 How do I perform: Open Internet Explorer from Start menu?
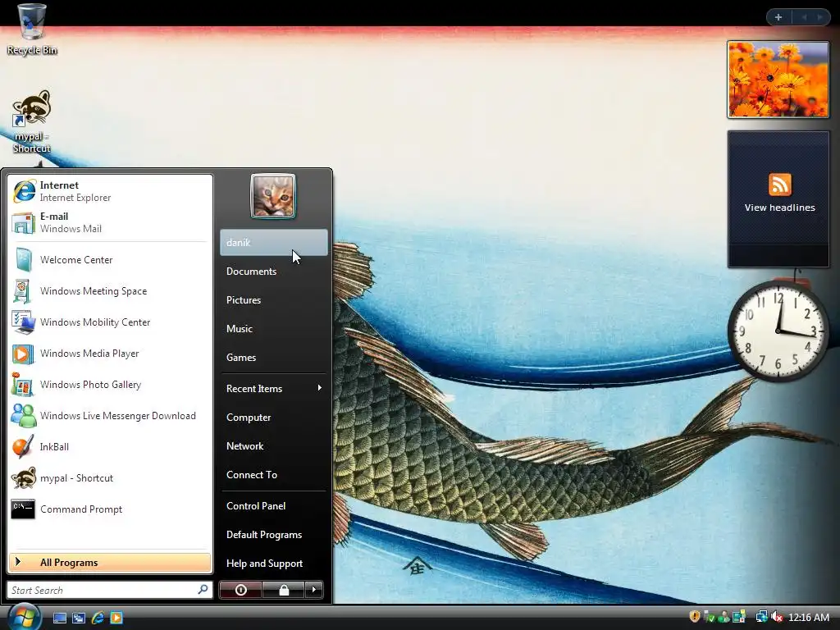[x=110, y=191]
